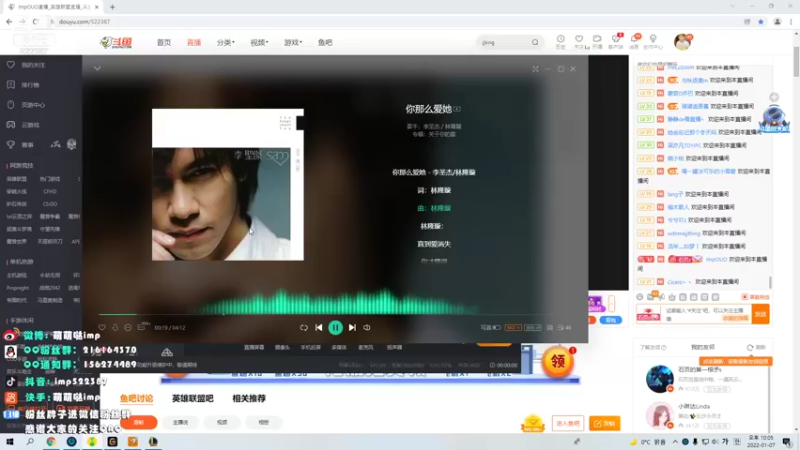Expand the 游戏 dropdown menu
Screen dimensions: 800x450
point(293,42)
